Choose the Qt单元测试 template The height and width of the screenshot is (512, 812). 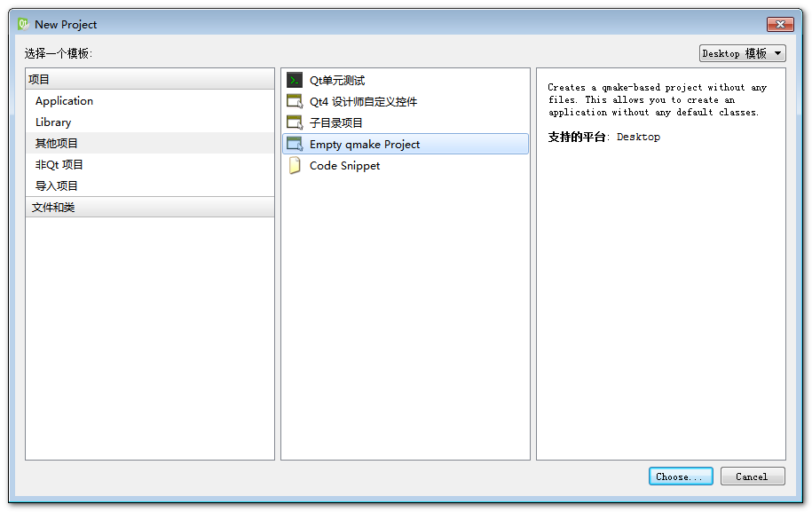[x=337, y=80]
